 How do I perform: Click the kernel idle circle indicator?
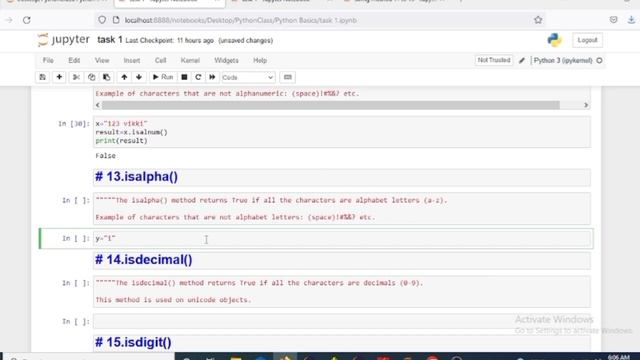[x=599, y=60]
